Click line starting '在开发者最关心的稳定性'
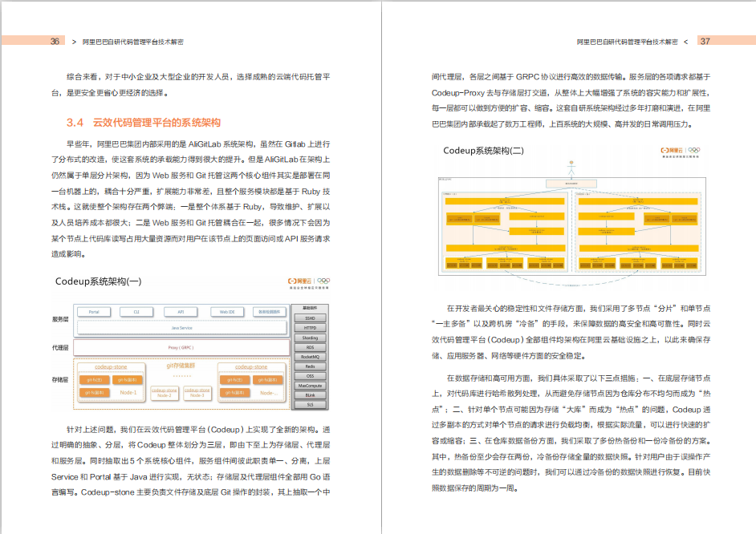Image resolution: width=756 pixels, height=534 pixels. click(578, 308)
